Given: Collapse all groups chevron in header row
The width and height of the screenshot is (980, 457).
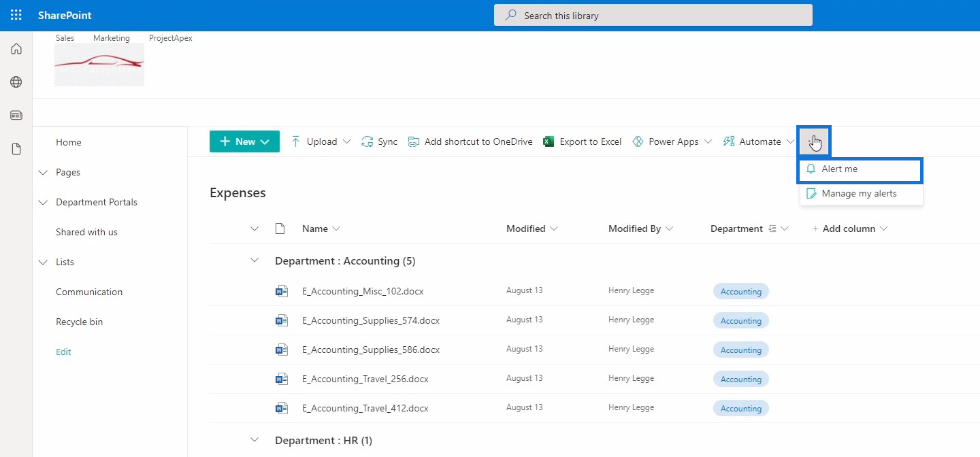Looking at the screenshot, I should click(x=255, y=228).
